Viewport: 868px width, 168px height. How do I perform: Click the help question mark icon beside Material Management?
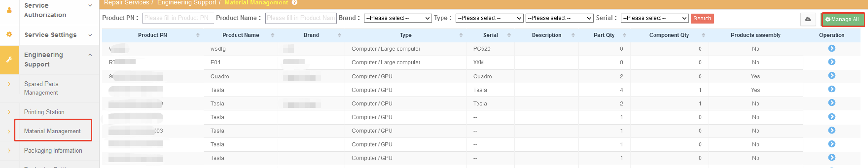[294, 2]
